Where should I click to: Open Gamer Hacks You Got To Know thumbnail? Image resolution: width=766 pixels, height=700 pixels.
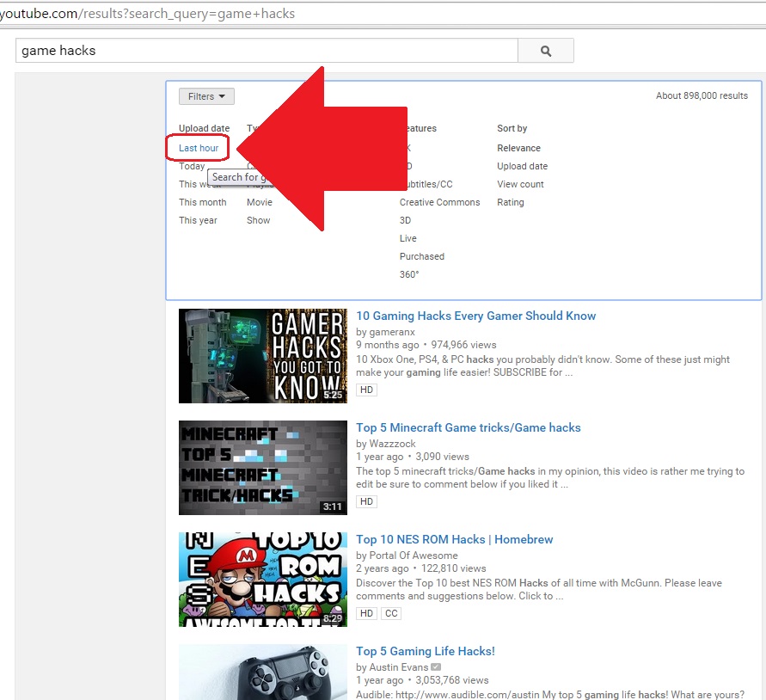tap(263, 356)
